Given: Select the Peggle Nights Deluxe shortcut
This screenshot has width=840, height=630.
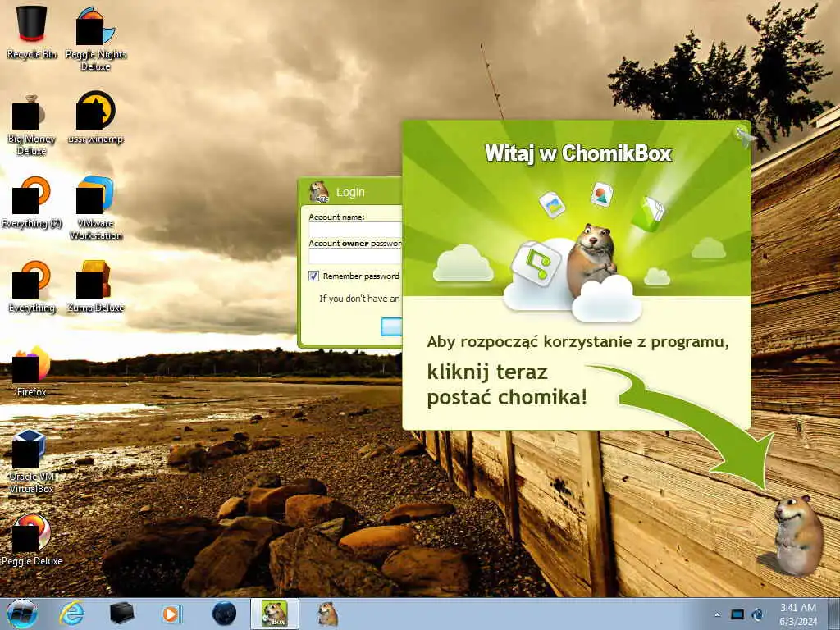Looking at the screenshot, I should click(x=95, y=38).
